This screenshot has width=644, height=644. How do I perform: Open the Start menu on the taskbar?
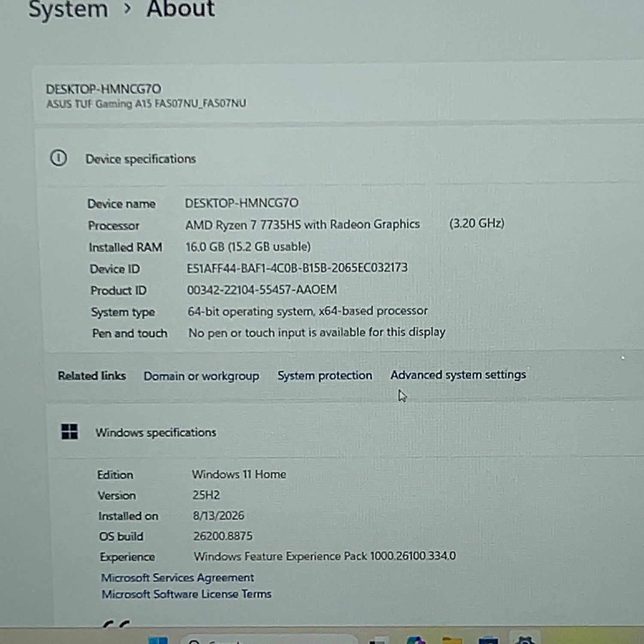(158, 640)
